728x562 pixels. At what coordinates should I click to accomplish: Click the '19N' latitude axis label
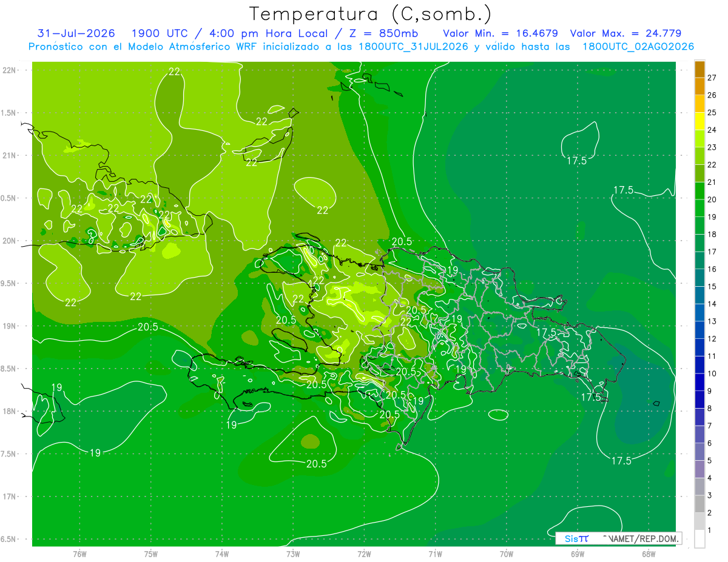pos(9,326)
